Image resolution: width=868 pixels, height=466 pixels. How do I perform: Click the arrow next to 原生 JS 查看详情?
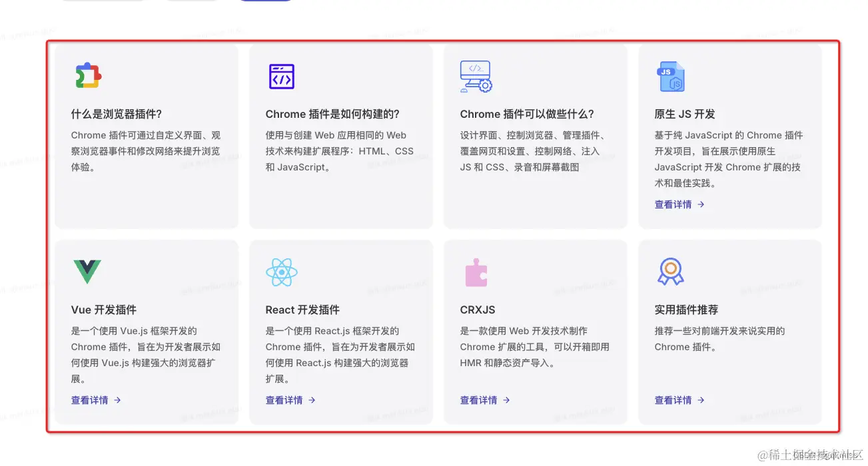701,204
